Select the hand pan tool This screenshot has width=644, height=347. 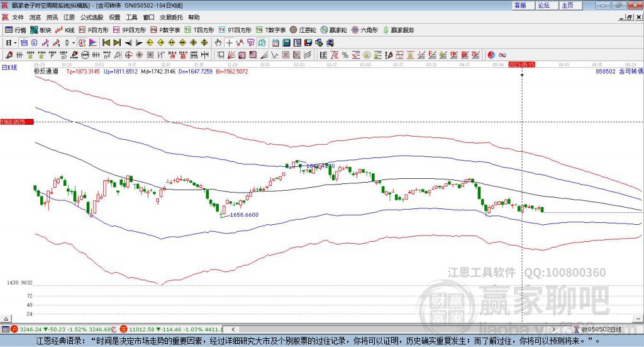point(218,43)
